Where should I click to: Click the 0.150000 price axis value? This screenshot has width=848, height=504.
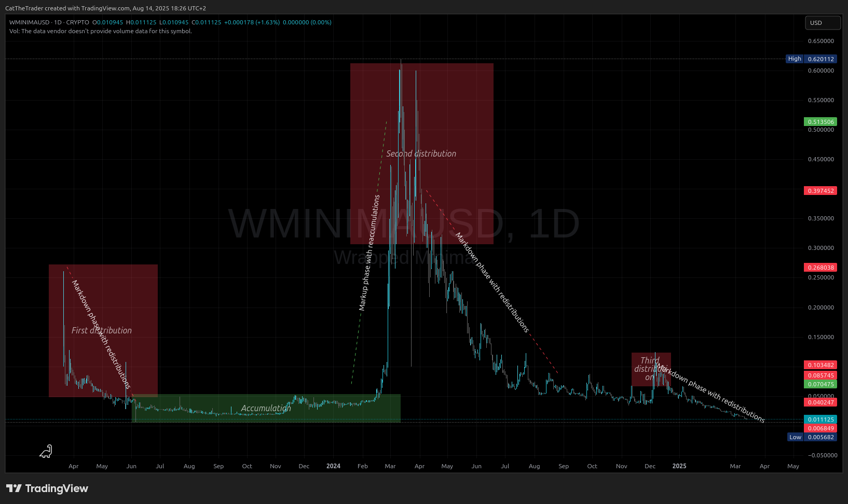point(821,337)
